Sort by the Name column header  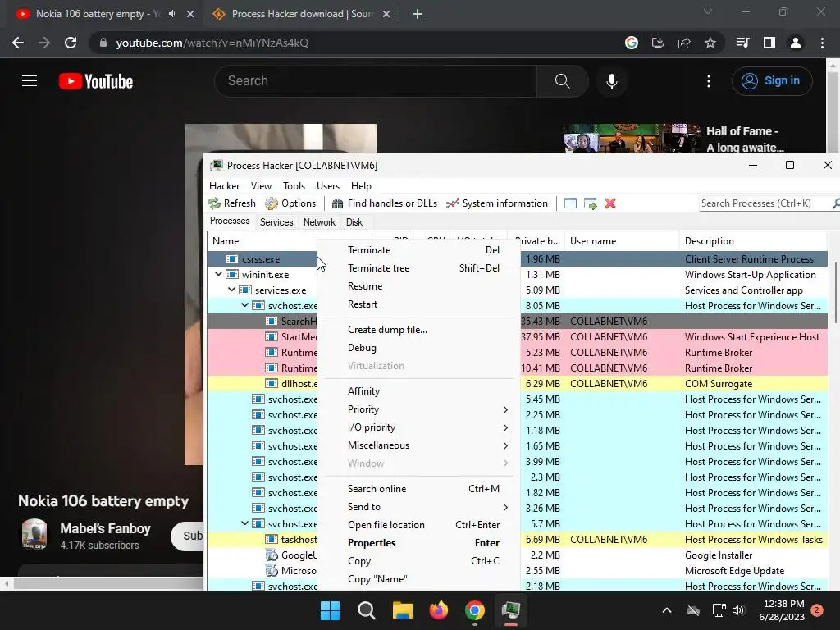point(290,241)
